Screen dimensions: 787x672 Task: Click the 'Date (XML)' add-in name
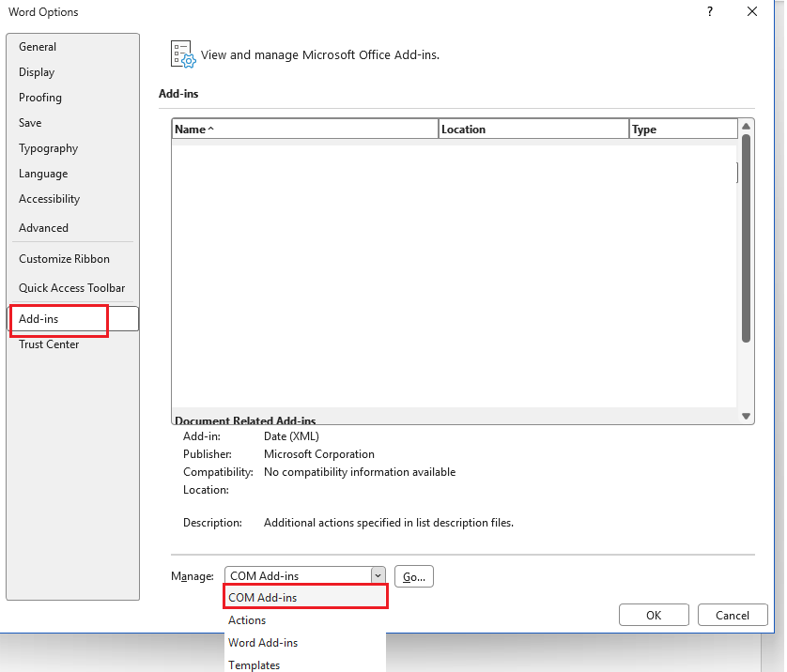pyautogui.click(x=292, y=436)
